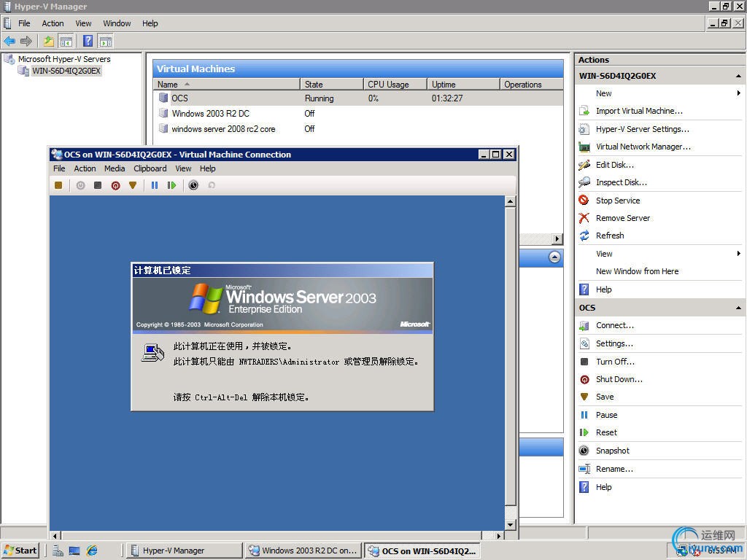
Task: Open the Help menu in VM Connection window
Action: pos(207,168)
